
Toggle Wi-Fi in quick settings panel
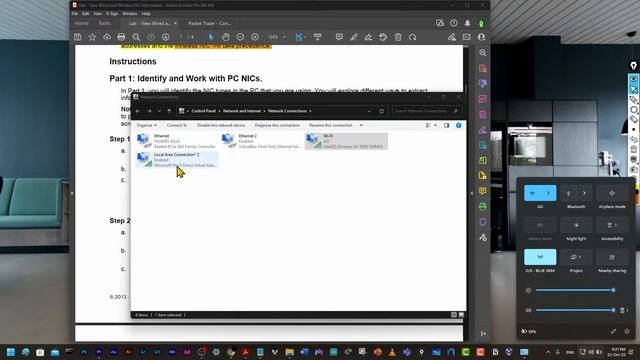(x=532, y=193)
